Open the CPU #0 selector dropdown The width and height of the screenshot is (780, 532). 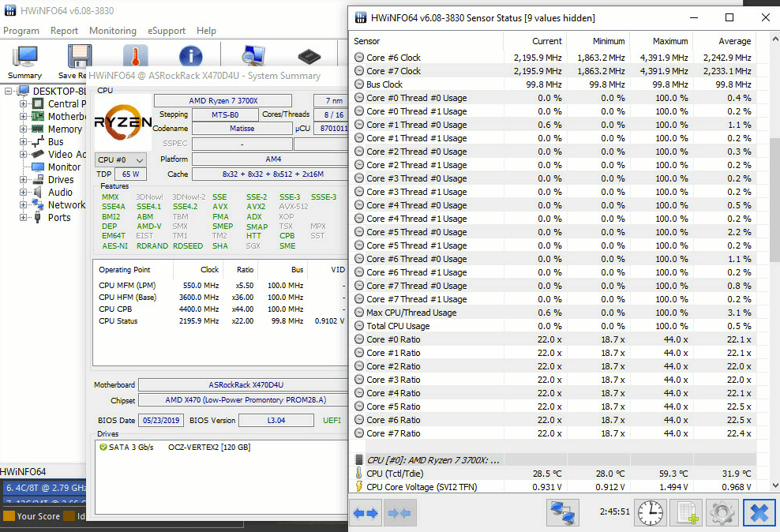click(x=120, y=159)
